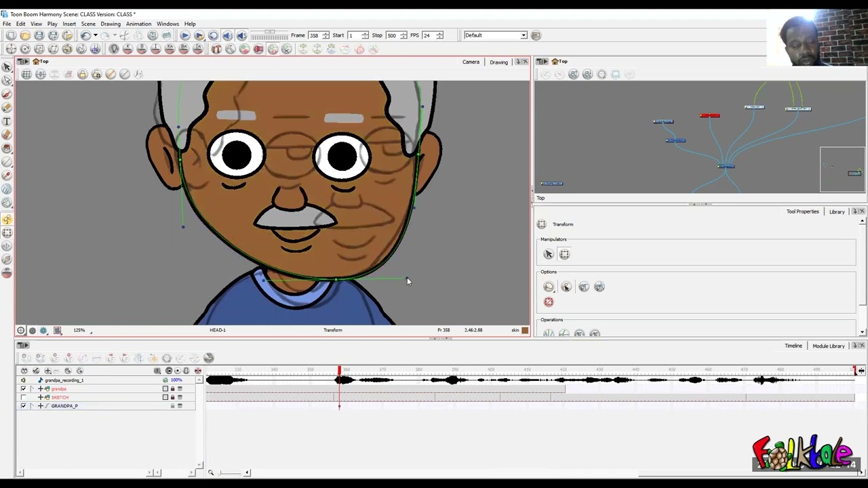
Task: Click the lock icon in Camera view toolbar
Action: click(x=83, y=75)
